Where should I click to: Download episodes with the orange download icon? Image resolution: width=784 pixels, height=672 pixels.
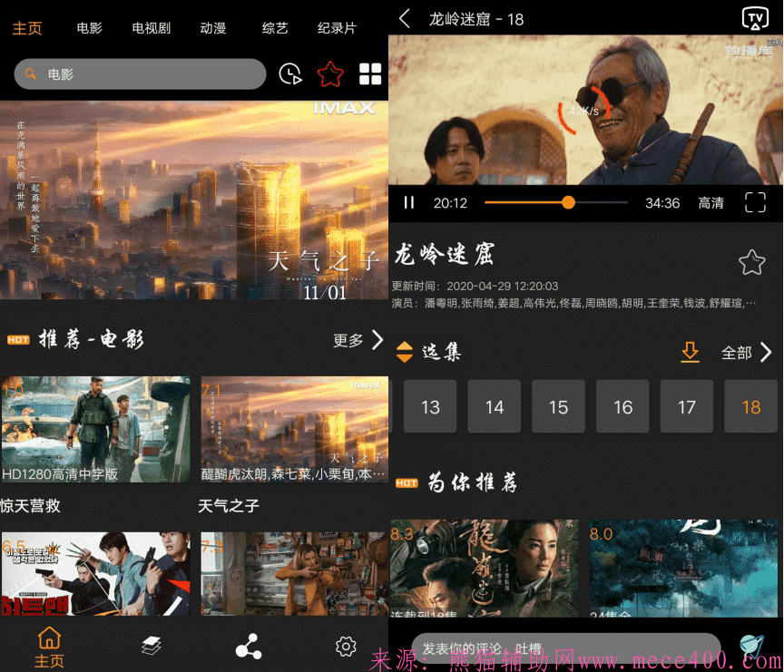[691, 352]
